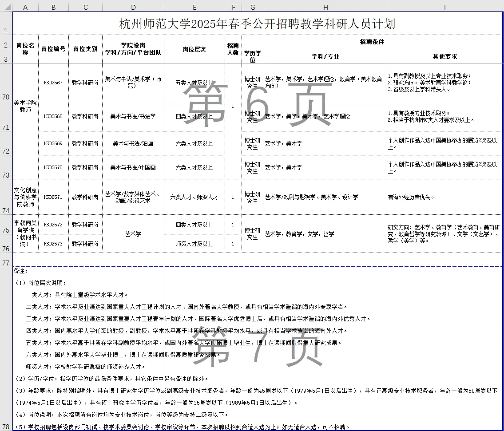Select row 70 header
This screenshot has width=504, height=431.
pyautogui.click(x=6, y=82)
